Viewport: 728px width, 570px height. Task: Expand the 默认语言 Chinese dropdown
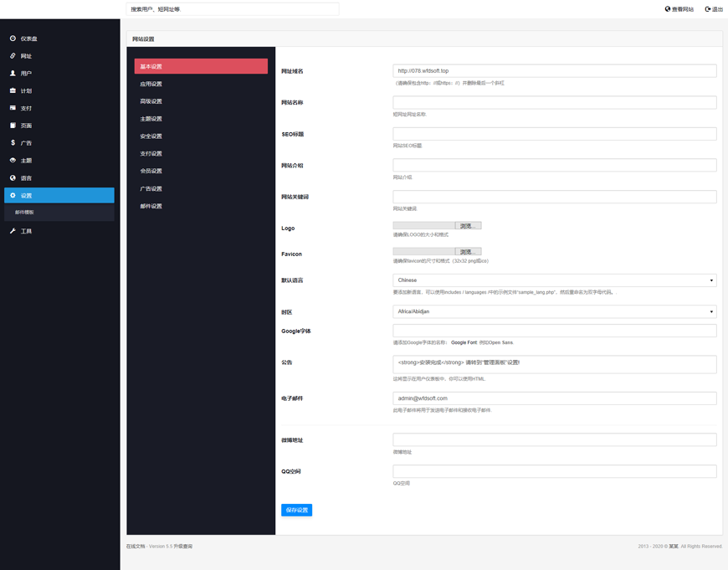pos(554,280)
